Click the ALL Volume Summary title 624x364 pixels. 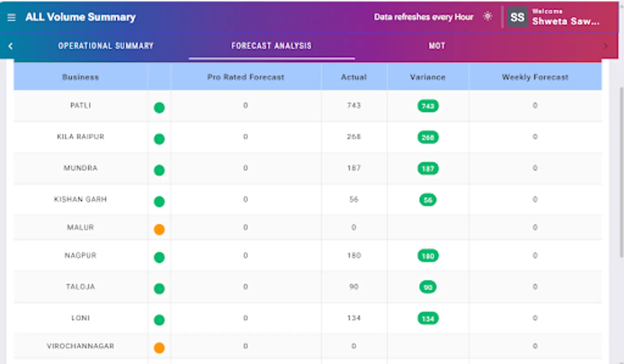(x=81, y=17)
